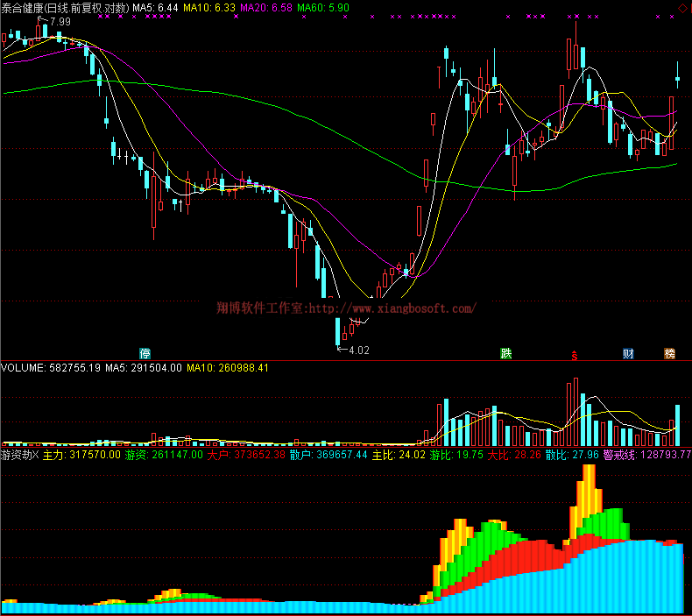The height and width of the screenshot is (616, 692).
Task: Click the 主力: 317570.00 value
Action: 81,455
